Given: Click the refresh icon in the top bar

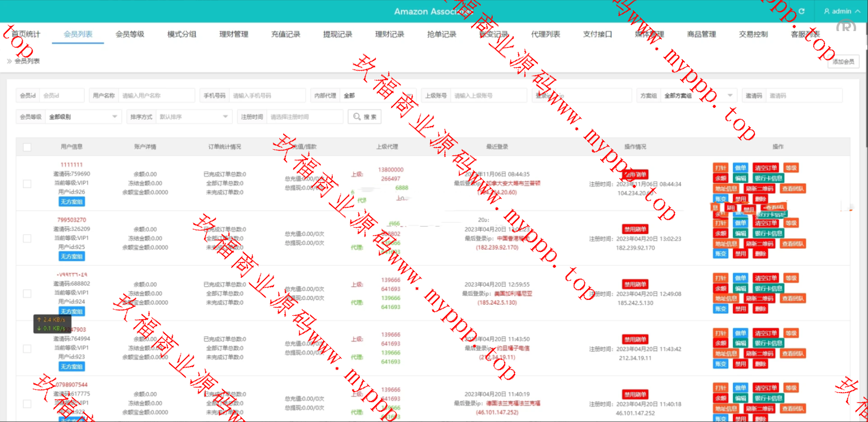Looking at the screenshot, I should (x=801, y=11).
